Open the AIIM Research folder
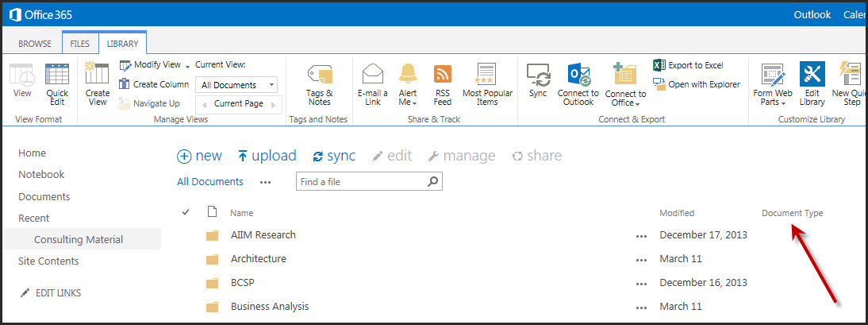 (x=263, y=235)
